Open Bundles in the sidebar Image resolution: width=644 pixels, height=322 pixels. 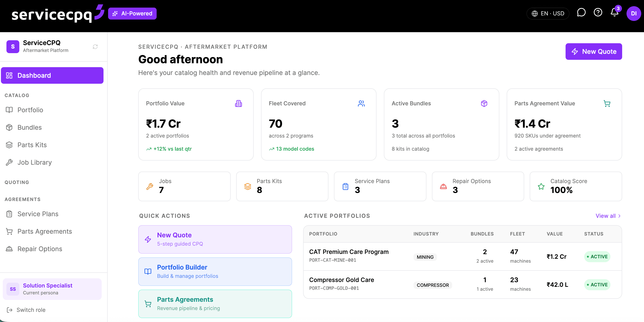pyautogui.click(x=52, y=127)
